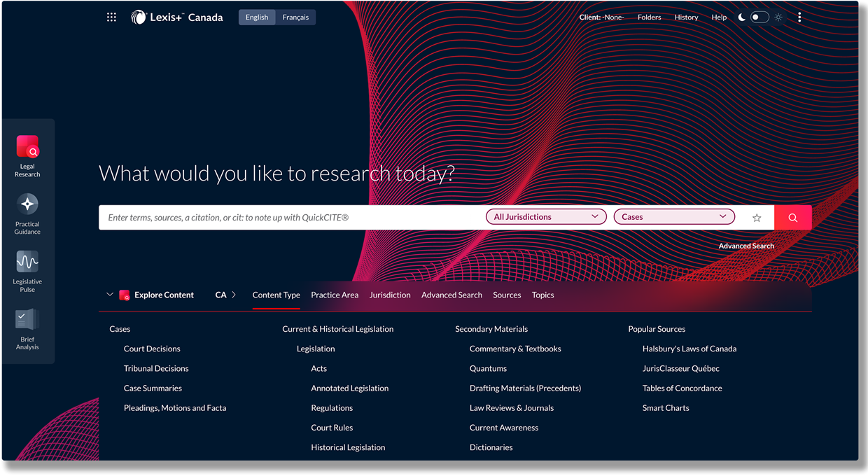Select the Advanced Search tab
The height and width of the screenshot is (476, 868).
coord(451,295)
